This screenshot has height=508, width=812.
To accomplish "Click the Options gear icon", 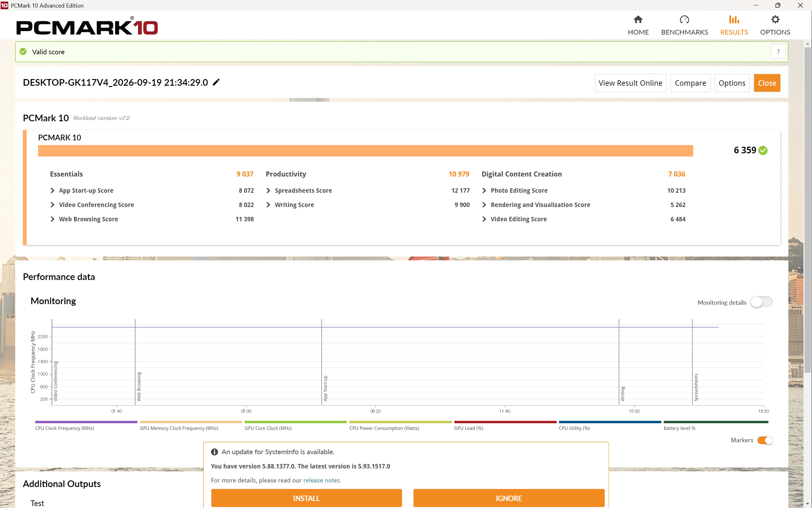I will coord(775,19).
